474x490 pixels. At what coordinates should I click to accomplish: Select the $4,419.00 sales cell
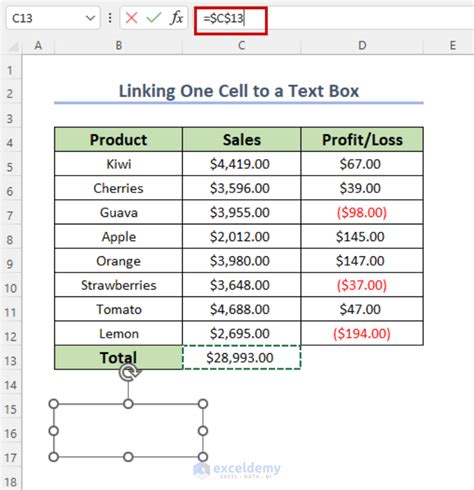pyautogui.click(x=242, y=164)
